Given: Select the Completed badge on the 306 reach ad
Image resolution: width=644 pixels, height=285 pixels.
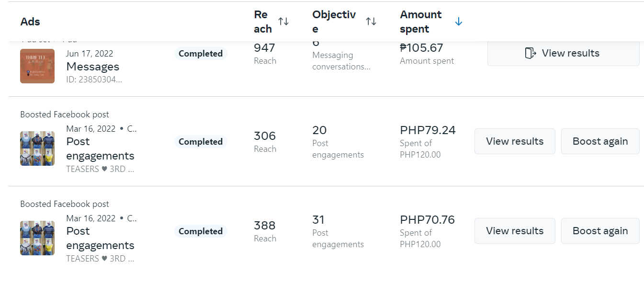Looking at the screenshot, I should click(201, 142).
